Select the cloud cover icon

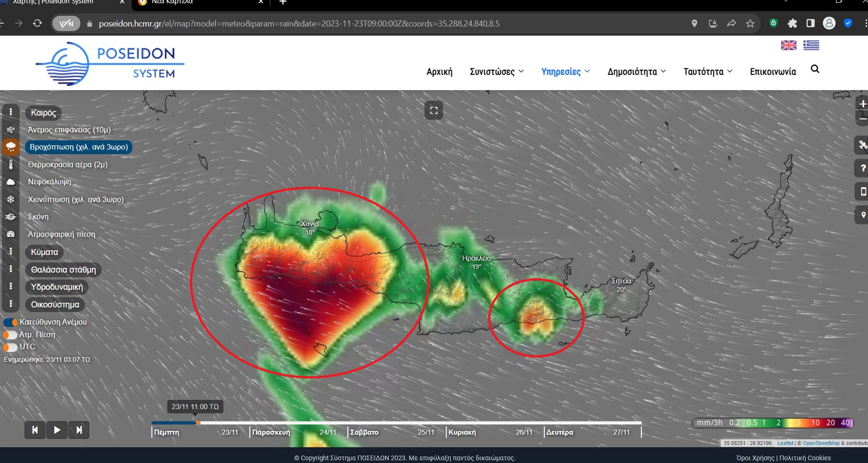11,182
